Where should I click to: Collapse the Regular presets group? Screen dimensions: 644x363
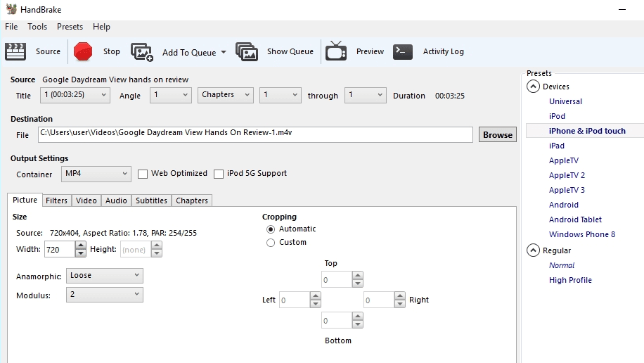(533, 250)
